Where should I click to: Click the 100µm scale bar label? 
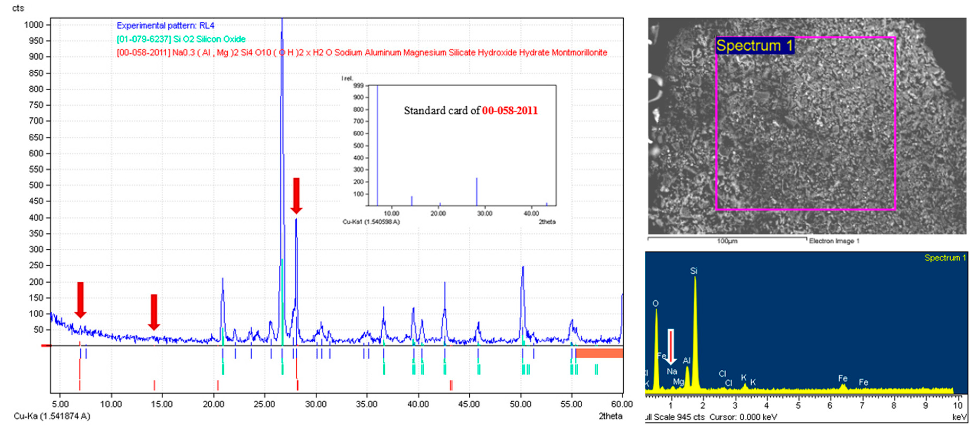coord(727,241)
